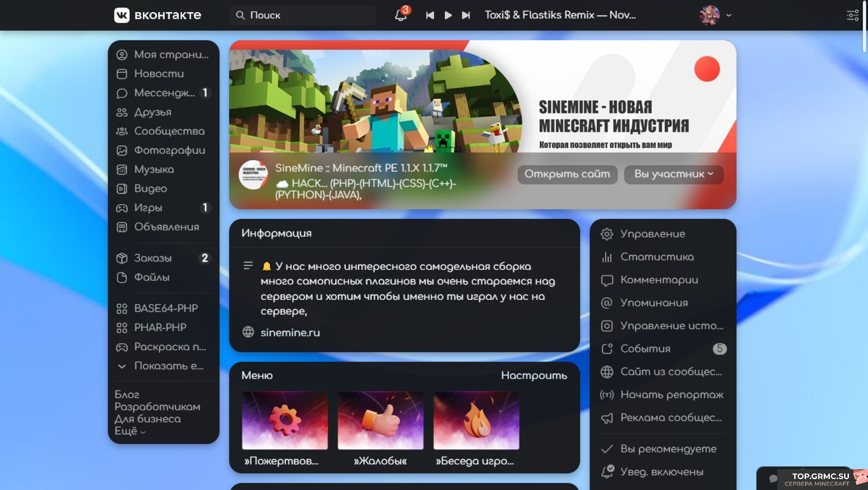Viewport: 868px width, 490px height.
Task: Go to Новости feed
Action: pos(164,74)
